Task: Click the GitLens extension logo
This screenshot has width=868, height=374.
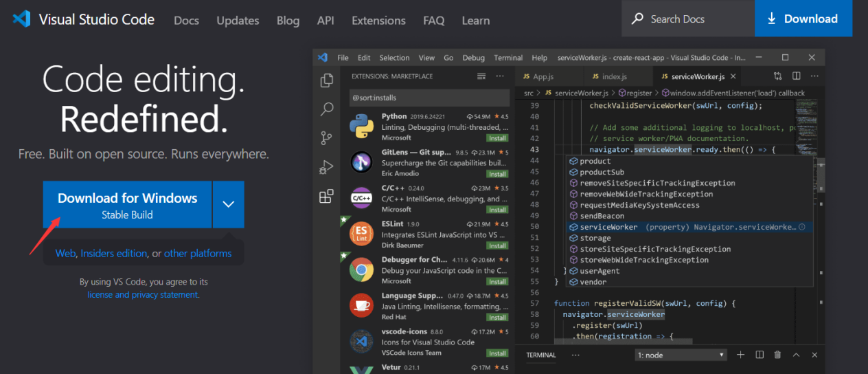Action: pyautogui.click(x=361, y=162)
